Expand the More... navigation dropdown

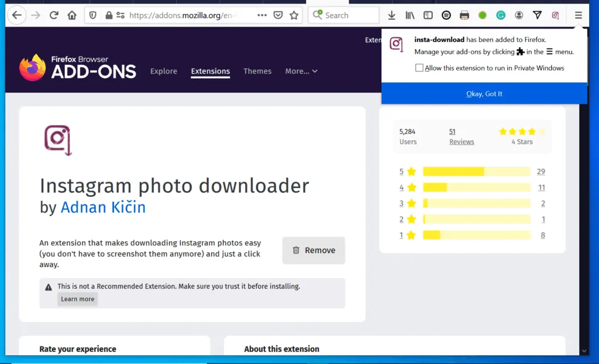301,71
